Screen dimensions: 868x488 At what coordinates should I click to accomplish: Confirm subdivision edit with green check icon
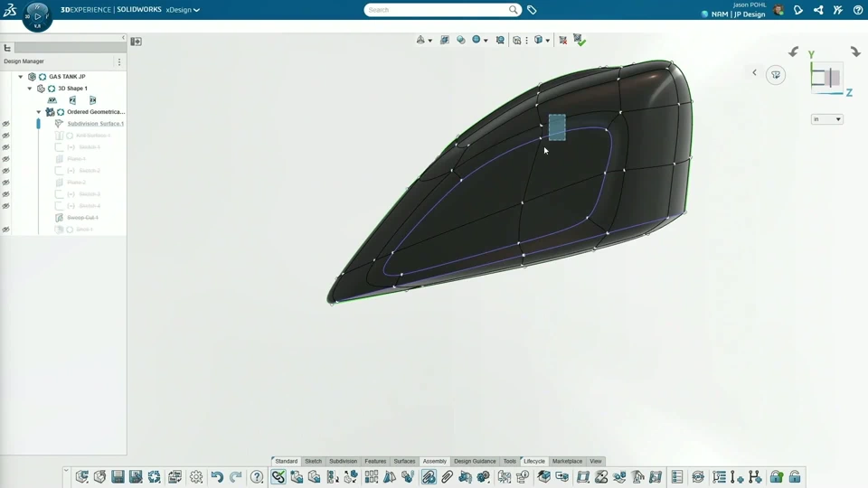[x=579, y=39]
